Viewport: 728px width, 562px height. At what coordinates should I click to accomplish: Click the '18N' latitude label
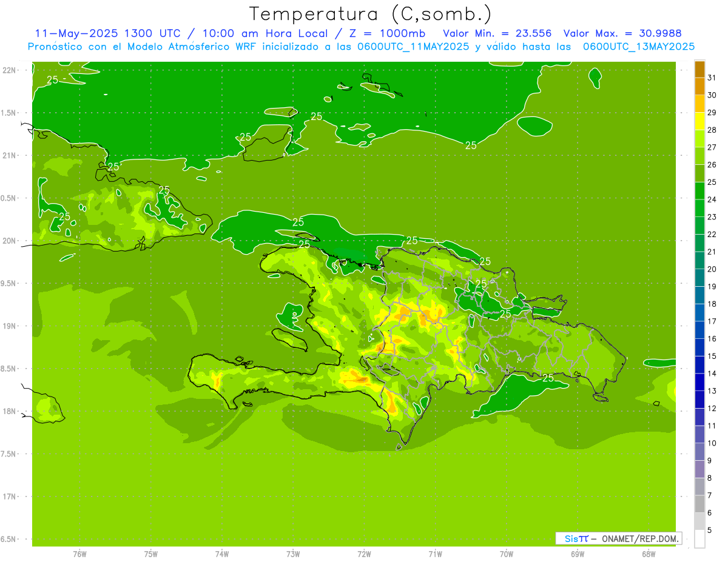10,411
